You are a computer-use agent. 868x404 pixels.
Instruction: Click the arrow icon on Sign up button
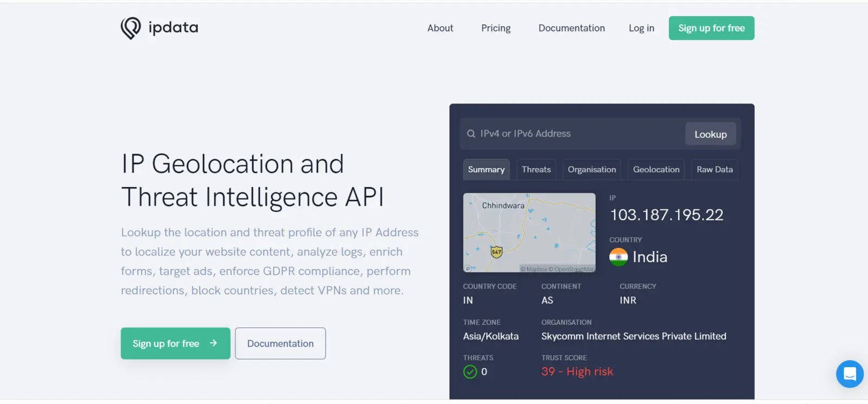[214, 343]
